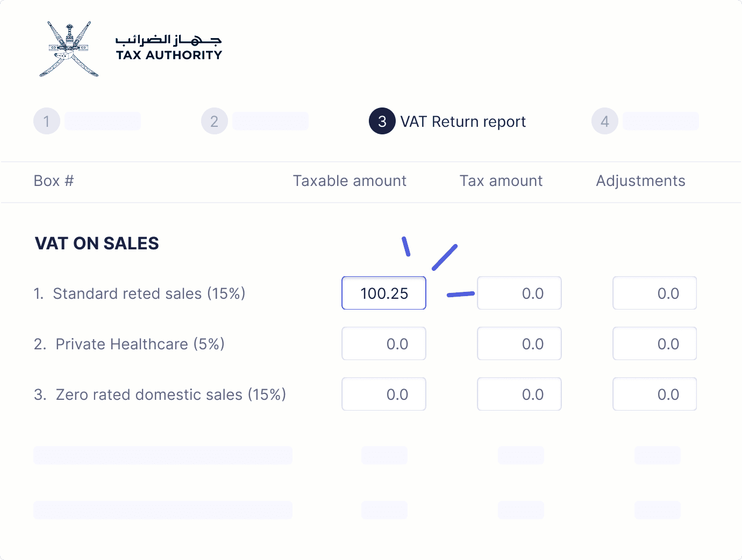Viewport: 742px width, 560px height.
Task: Click the Adjustments column header
Action: pos(640,181)
